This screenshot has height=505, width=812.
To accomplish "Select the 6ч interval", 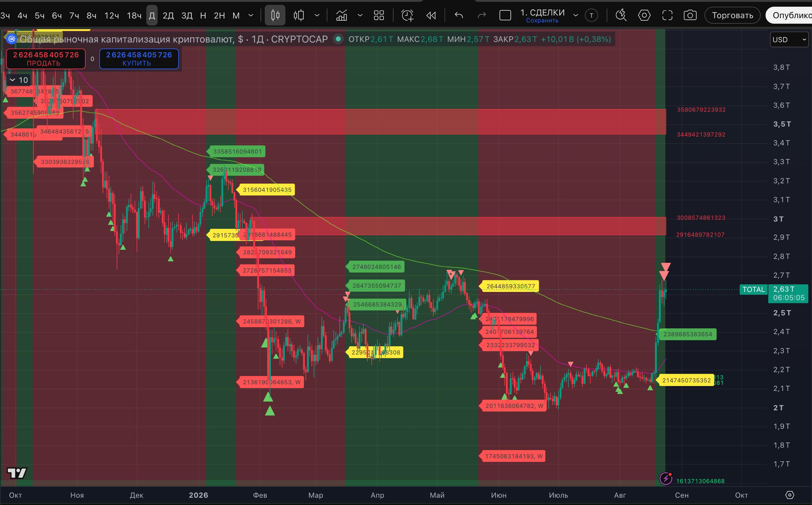I will pyautogui.click(x=57, y=15).
